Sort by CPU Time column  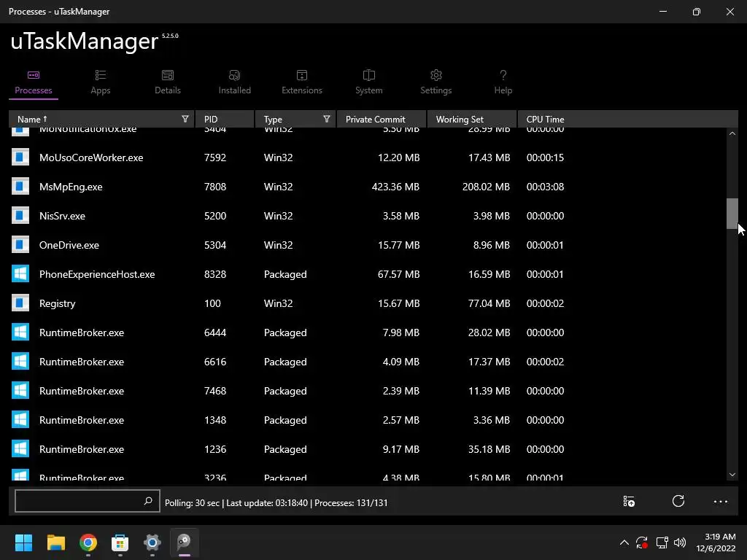[x=545, y=119]
